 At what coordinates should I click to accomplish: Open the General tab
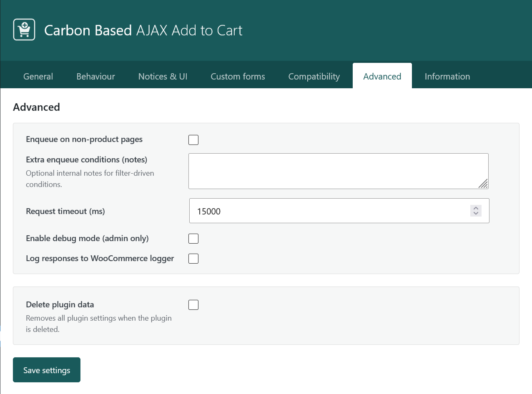38,76
